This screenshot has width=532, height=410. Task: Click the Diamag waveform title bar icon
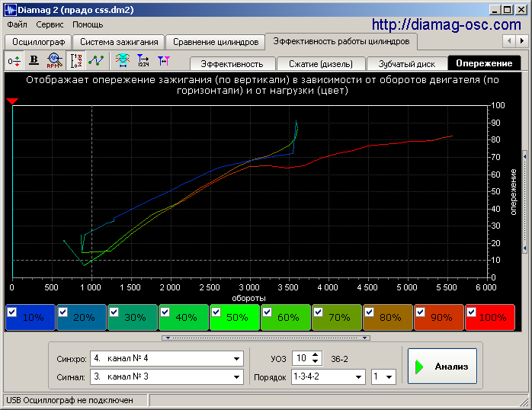tap(10, 9)
